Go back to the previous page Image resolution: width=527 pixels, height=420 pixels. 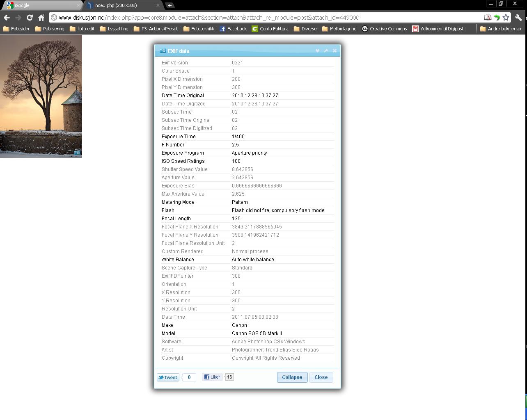pyautogui.click(x=7, y=18)
